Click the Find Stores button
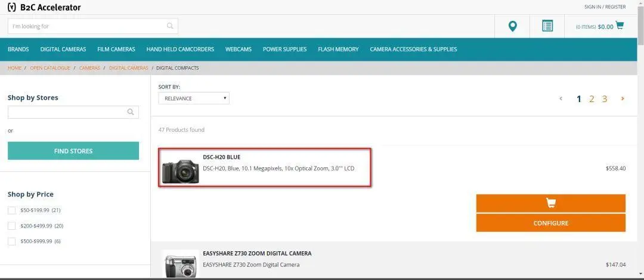The image size is (644, 280). [73, 151]
